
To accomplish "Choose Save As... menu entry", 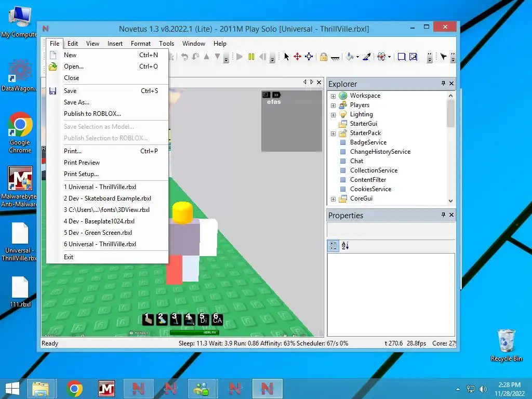I will click(108, 102).
